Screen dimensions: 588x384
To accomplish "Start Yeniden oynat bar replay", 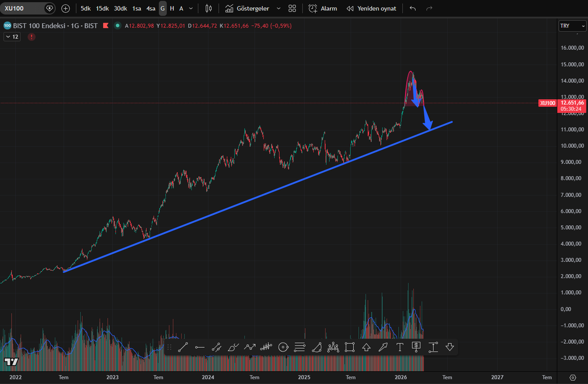I will click(x=371, y=8).
